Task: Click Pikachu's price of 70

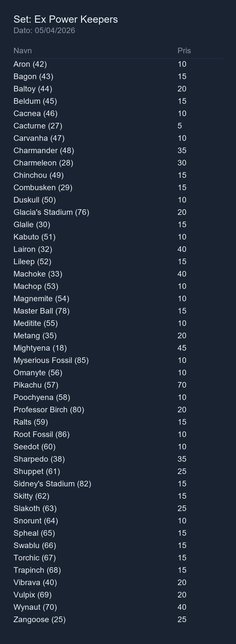Action: (182, 385)
